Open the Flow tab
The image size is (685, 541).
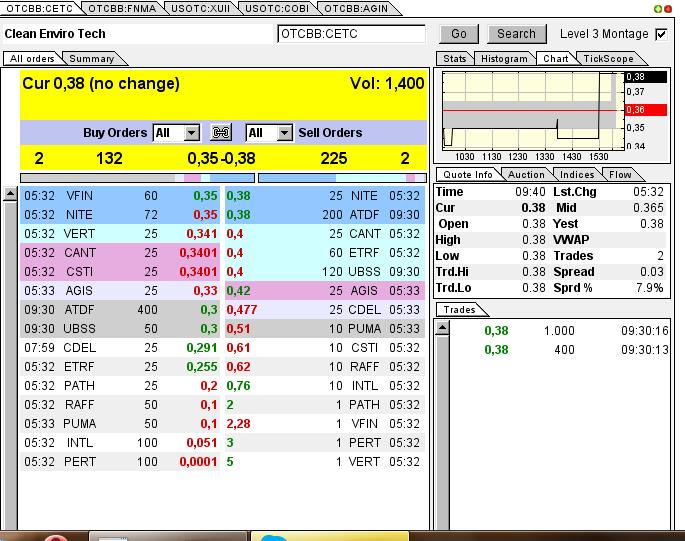click(x=620, y=175)
